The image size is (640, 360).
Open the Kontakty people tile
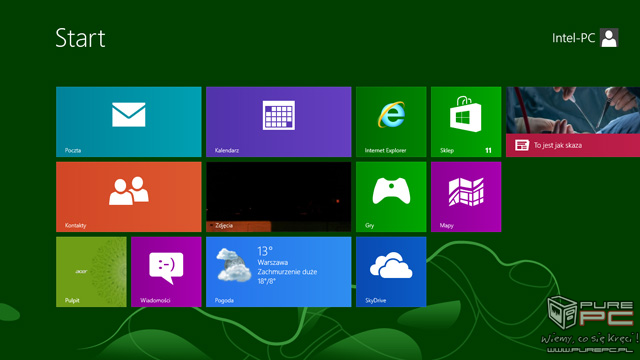tap(129, 197)
